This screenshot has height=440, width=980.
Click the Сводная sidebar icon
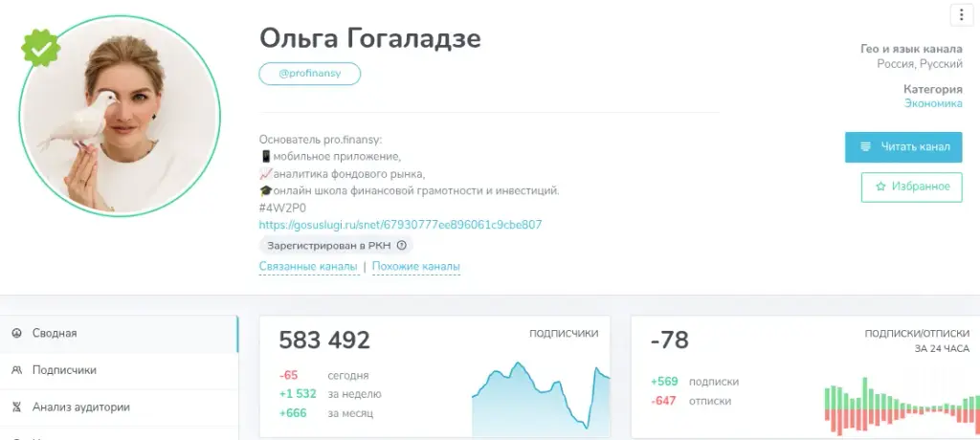click(17, 333)
